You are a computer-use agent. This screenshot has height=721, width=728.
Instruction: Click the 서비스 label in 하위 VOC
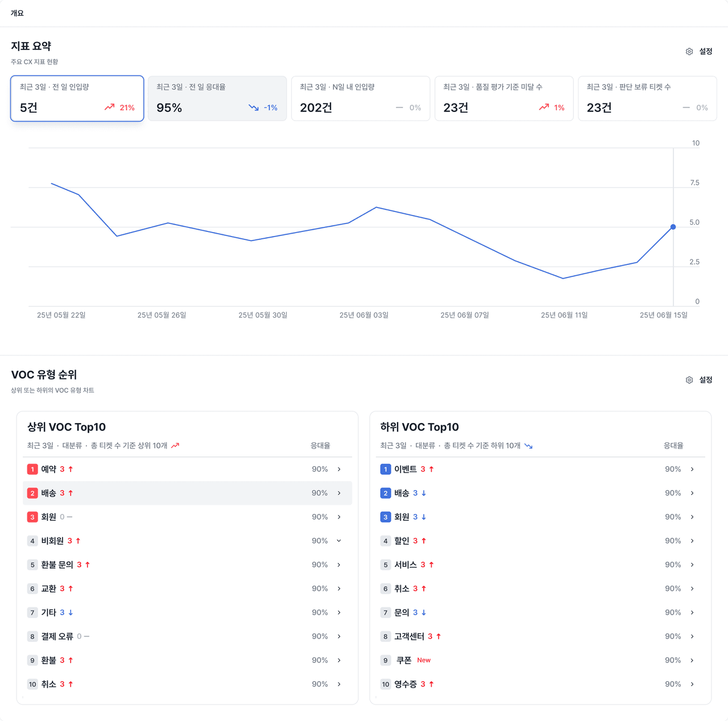[x=406, y=565]
